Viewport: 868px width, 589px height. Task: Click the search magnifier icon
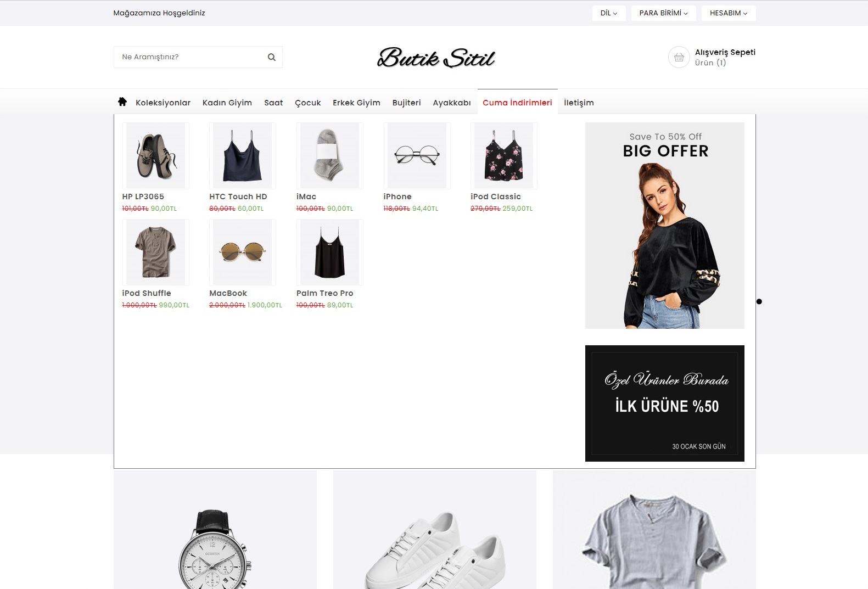pyautogui.click(x=271, y=57)
